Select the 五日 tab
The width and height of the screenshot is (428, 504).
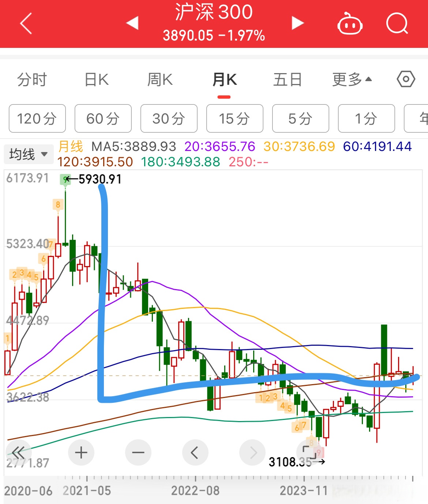coord(288,79)
